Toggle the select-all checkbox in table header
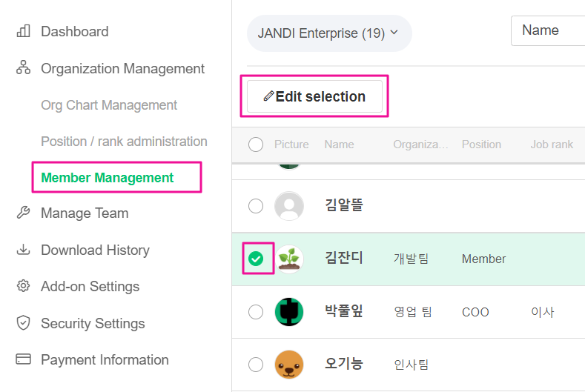This screenshot has width=585, height=392. click(256, 144)
